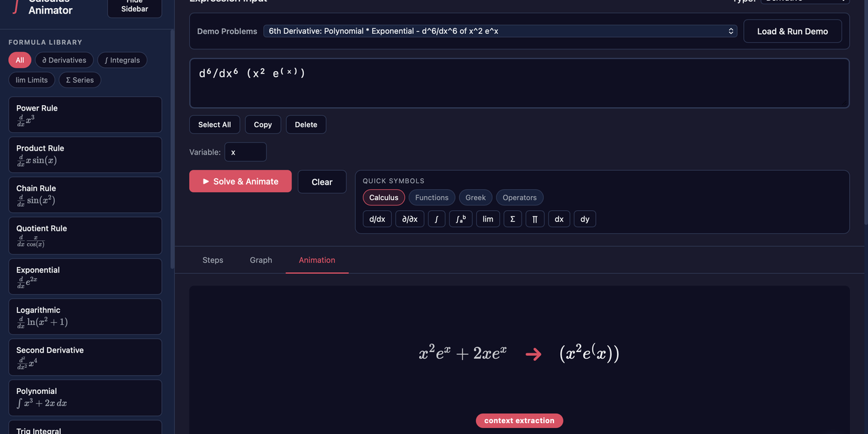This screenshot has height=434, width=868.
Task: Click the main page vertical scrollbar
Action: click(865, 112)
